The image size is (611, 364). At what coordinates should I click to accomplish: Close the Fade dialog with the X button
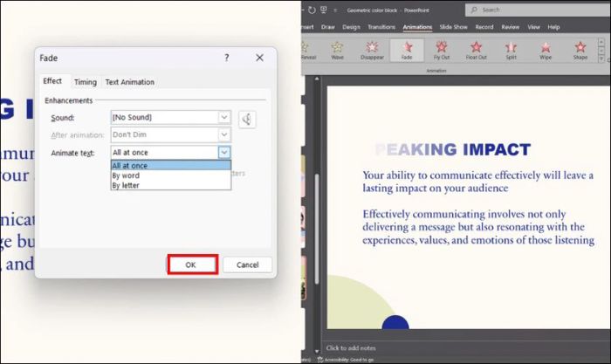coord(259,58)
